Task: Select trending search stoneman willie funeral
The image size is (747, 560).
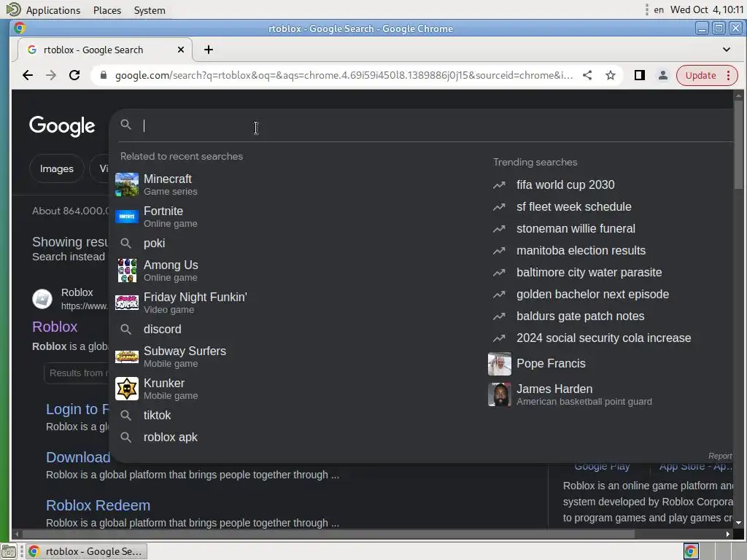Action: click(x=576, y=228)
